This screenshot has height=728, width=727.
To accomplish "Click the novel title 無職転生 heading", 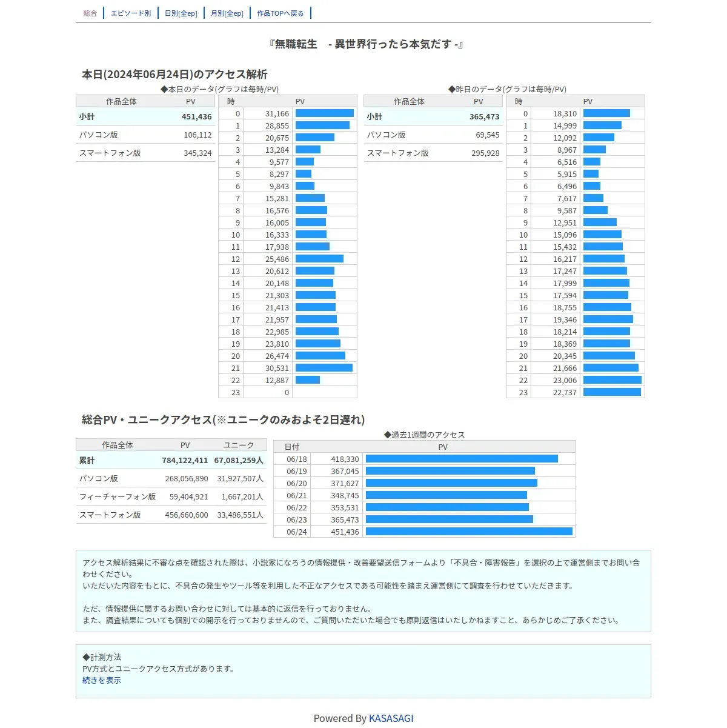I will (x=367, y=44).
